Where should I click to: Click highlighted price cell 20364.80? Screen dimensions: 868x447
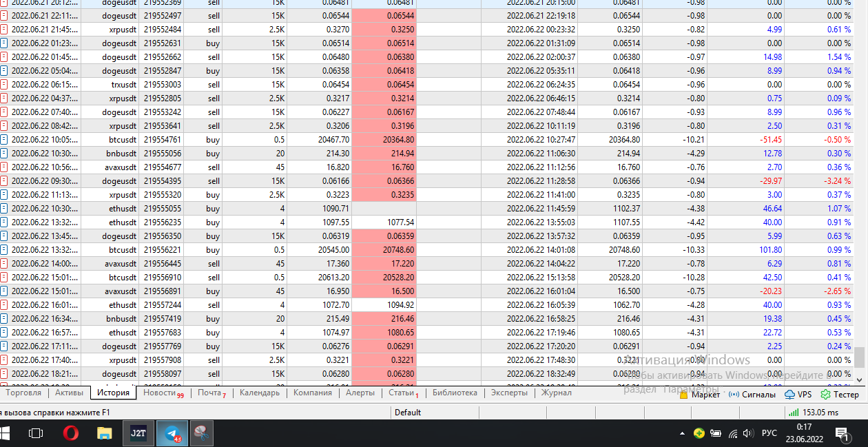point(384,140)
